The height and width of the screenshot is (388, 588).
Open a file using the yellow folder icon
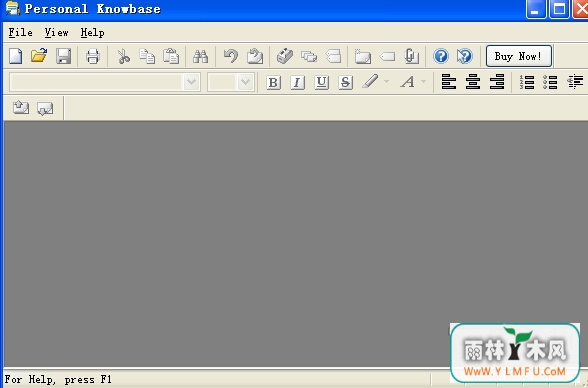(39, 56)
